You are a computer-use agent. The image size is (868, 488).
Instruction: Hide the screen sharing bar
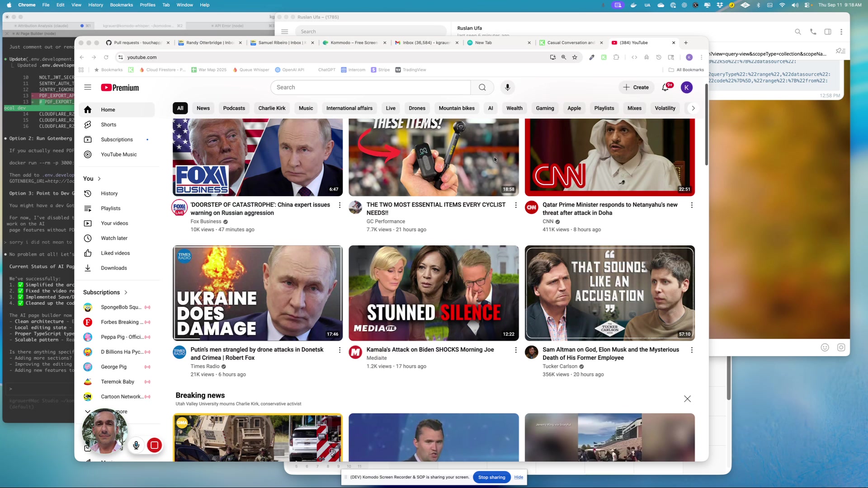point(519,477)
